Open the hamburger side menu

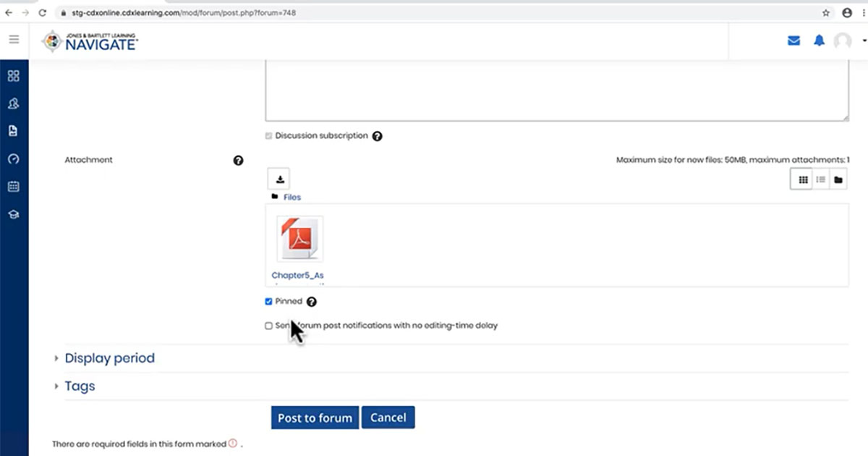[x=14, y=40]
